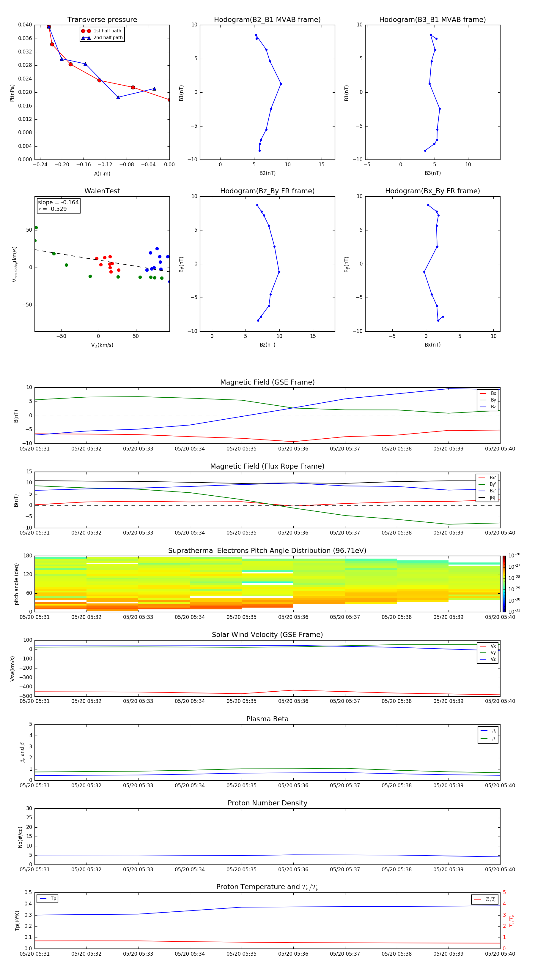This screenshot has height=980, width=535.
Task: Click the 'Transverse pressure' plot title
Action: coord(102,19)
